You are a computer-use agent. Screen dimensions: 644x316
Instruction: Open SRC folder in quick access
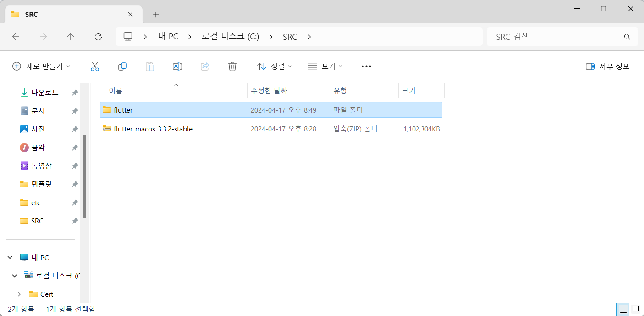coord(37,221)
